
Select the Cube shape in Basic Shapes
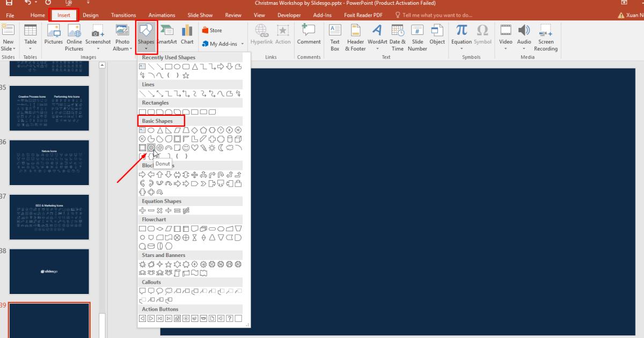(x=238, y=139)
